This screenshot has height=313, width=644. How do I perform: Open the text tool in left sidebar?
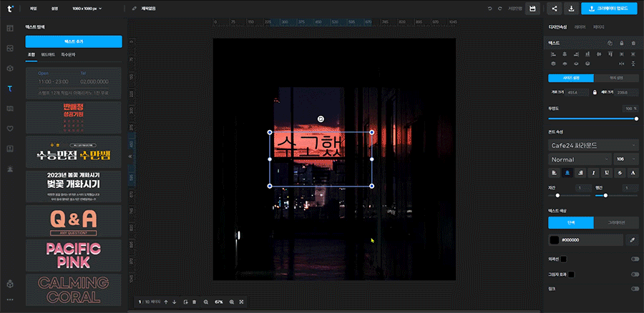point(10,89)
